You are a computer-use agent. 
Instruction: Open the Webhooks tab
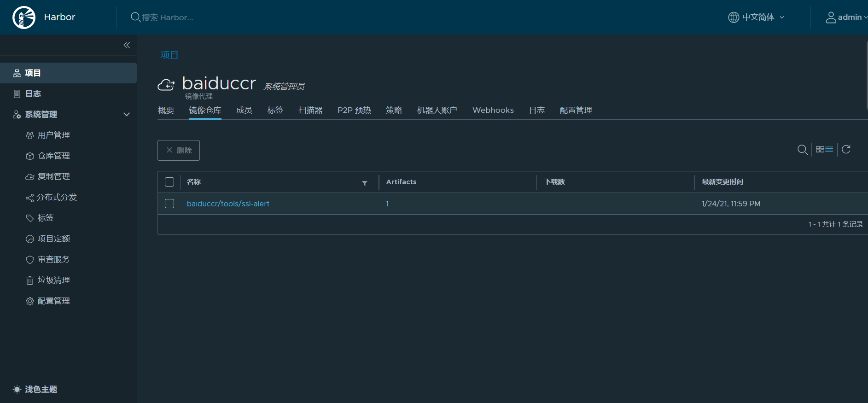pos(493,110)
